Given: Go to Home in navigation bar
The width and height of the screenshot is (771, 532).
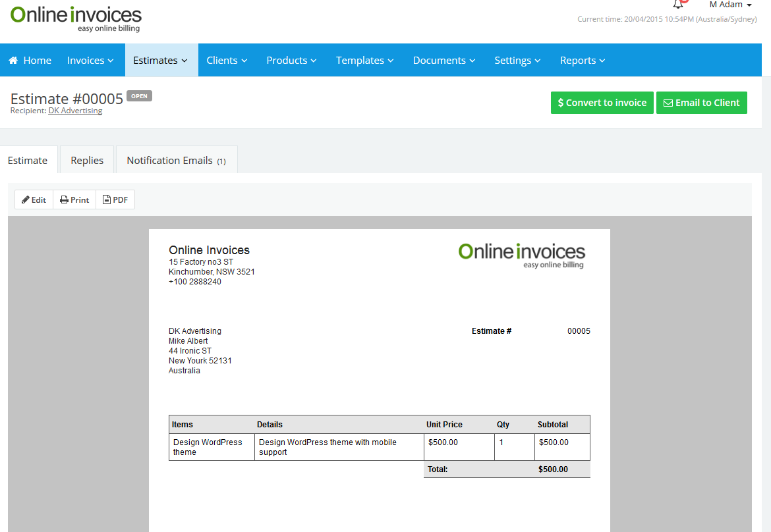Looking at the screenshot, I should tap(30, 60).
